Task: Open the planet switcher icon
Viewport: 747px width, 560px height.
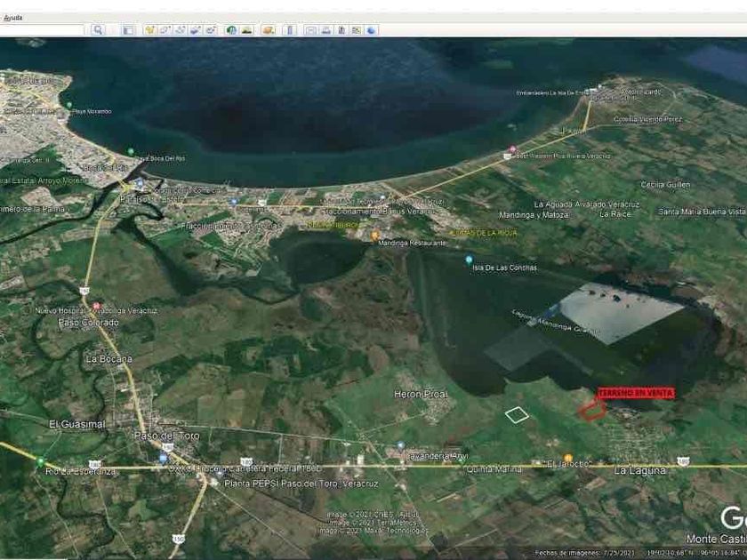Action: [x=266, y=30]
